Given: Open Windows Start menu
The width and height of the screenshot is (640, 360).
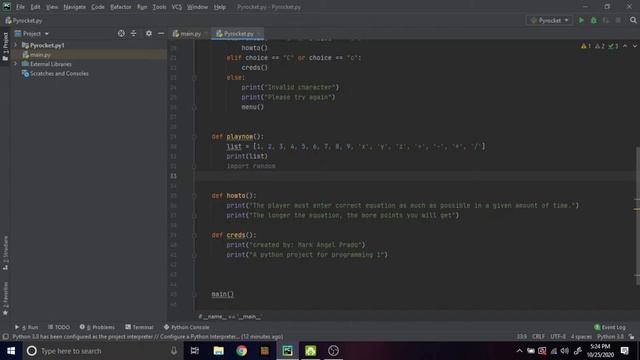Looking at the screenshot, I should pos(11,351).
